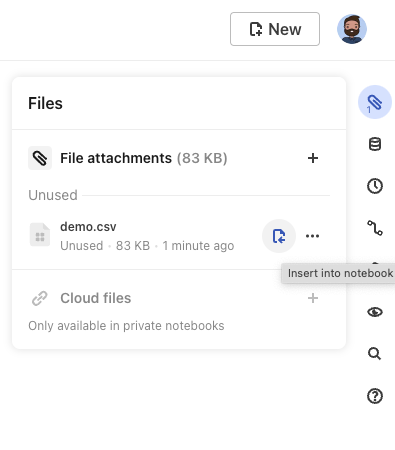Click the File attachments paperclip icon

(40, 158)
